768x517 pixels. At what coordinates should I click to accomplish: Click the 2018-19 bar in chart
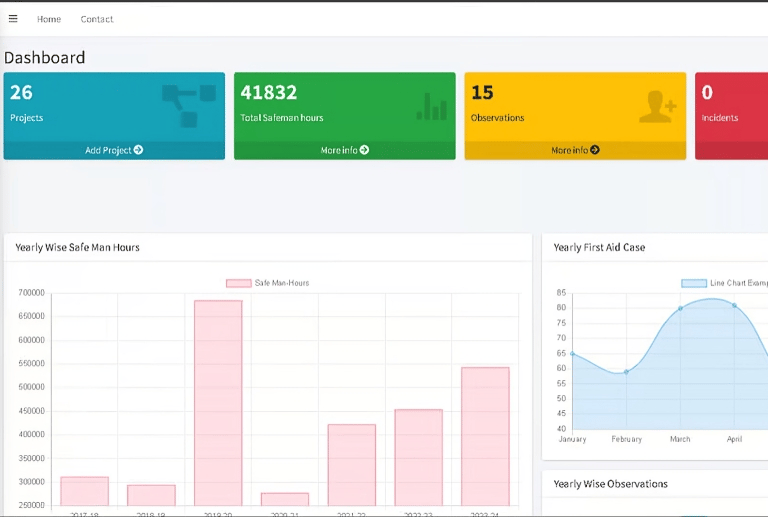151,495
